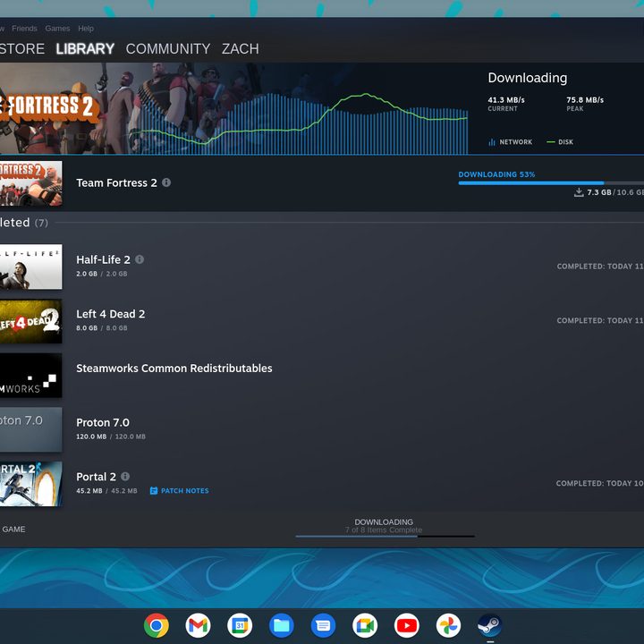Go to the STORE tab

click(21, 49)
